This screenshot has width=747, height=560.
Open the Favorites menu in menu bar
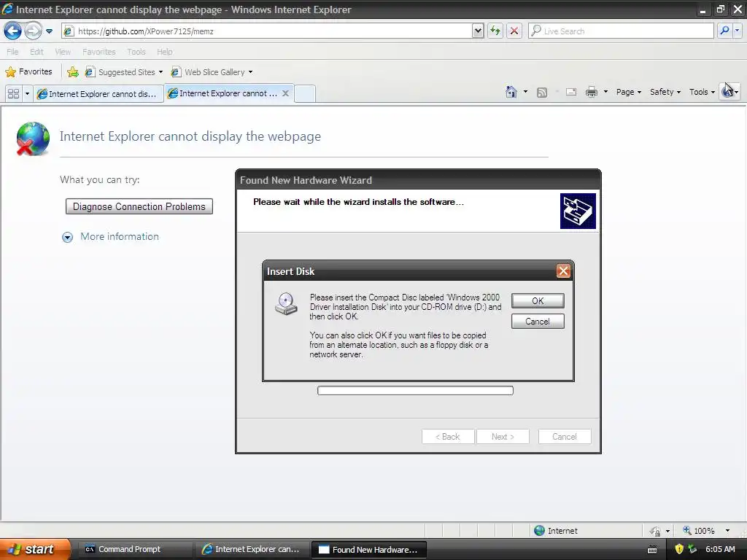[98, 52]
